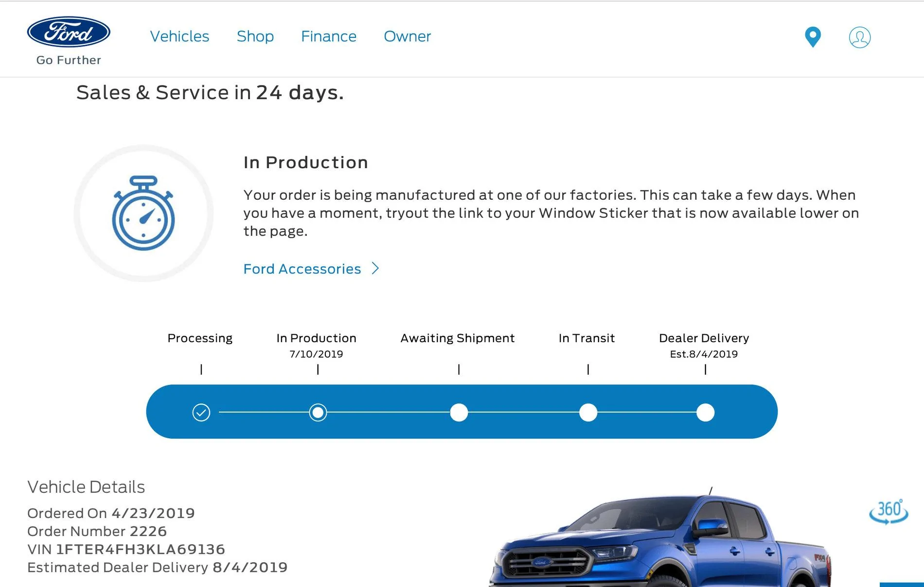The height and width of the screenshot is (587, 924).
Task: Select the Dealer Delivery progress dot
Action: point(705,413)
